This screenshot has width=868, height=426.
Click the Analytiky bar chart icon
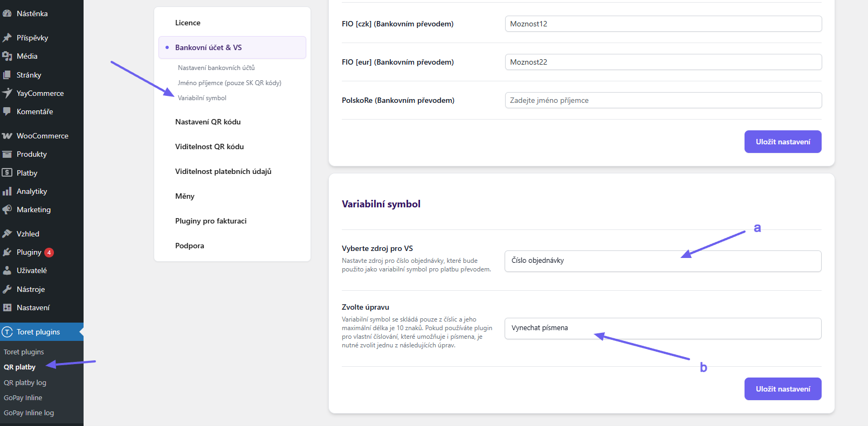[x=7, y=191]
